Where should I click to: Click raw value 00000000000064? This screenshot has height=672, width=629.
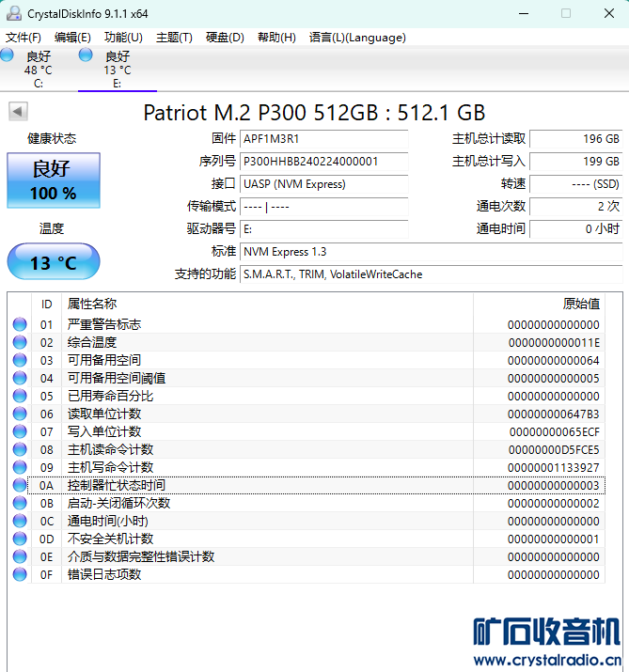click(x=554, y=360)
